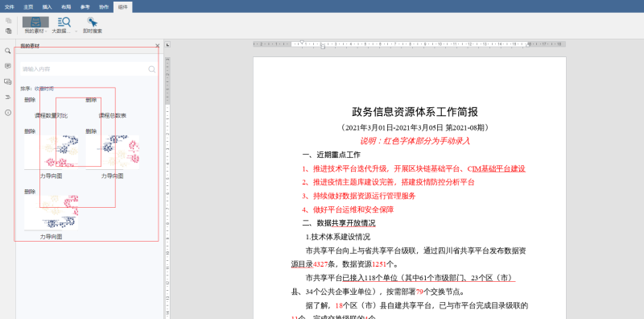Click red line 4、做好平台运维和安全保障
Viewport: 644px width, 319px height.
[x=348, y=209]
